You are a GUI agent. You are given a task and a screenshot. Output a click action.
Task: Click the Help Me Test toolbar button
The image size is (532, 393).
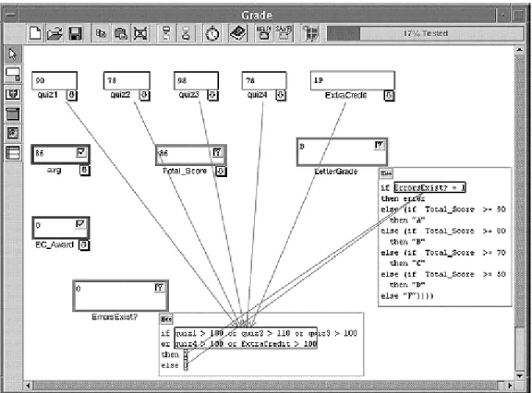[x=263, y=33]
